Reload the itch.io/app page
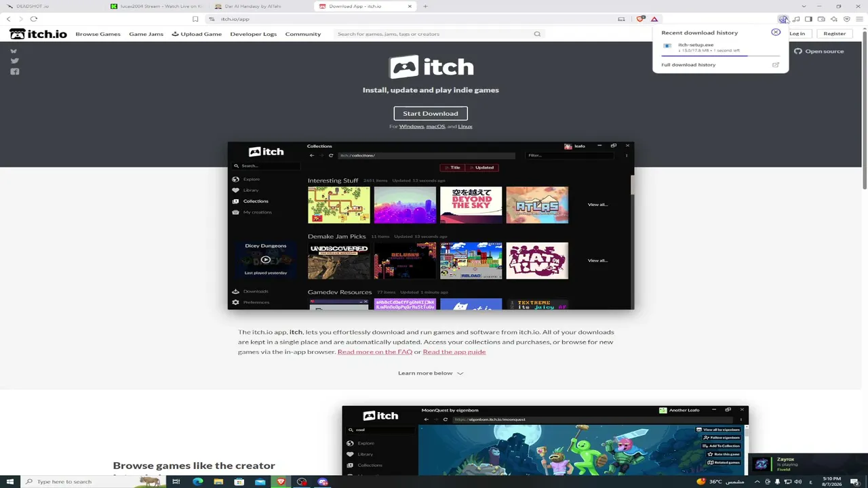The width and height of the screenshot is (868, 488). [33, 19]
